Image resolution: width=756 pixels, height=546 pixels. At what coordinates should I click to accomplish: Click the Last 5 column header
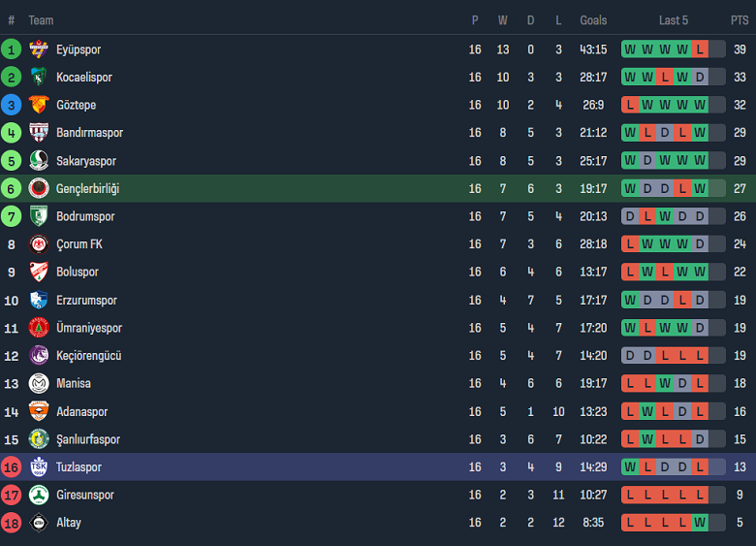pos(674,20)
